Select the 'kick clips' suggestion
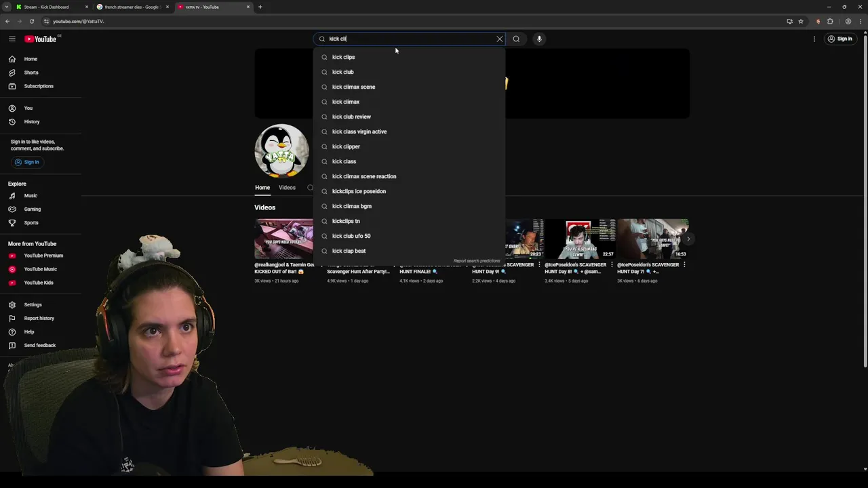 click(409, 57)
